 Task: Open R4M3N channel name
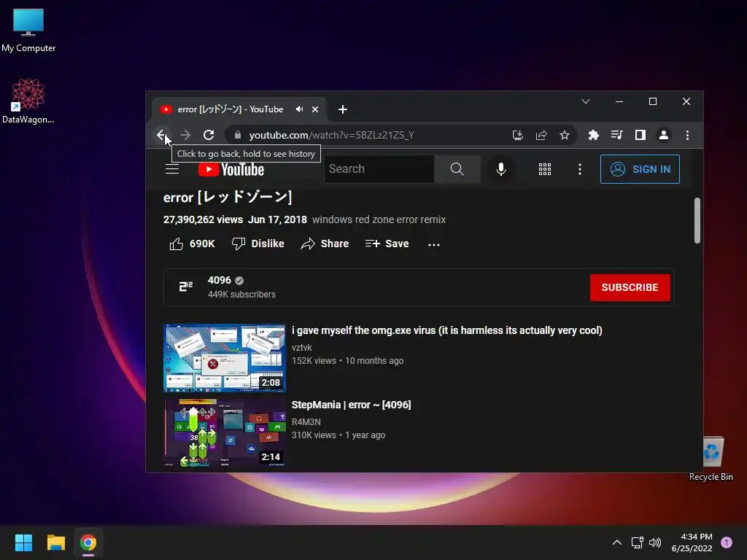coord(306,422)
